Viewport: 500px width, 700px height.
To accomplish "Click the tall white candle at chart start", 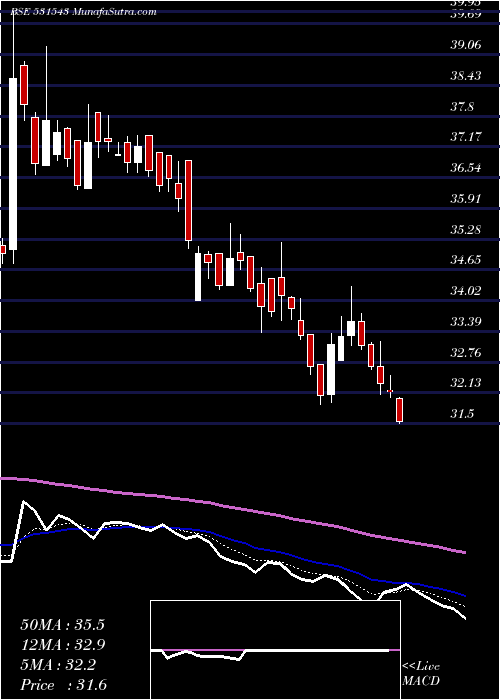I will coord(13,164).
